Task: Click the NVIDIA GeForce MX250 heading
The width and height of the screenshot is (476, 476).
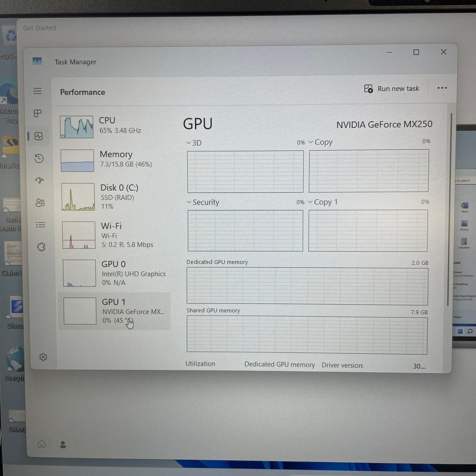Action: tap(384, 125)
